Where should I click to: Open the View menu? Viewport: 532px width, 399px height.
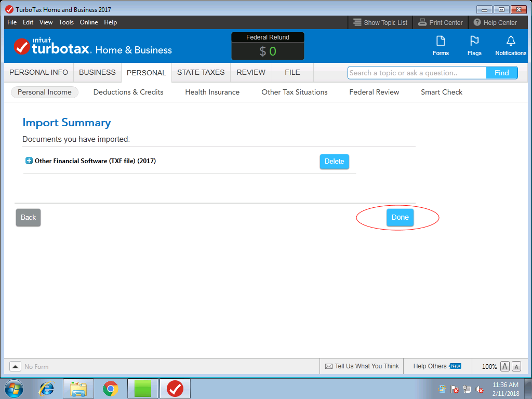point(46,22)
